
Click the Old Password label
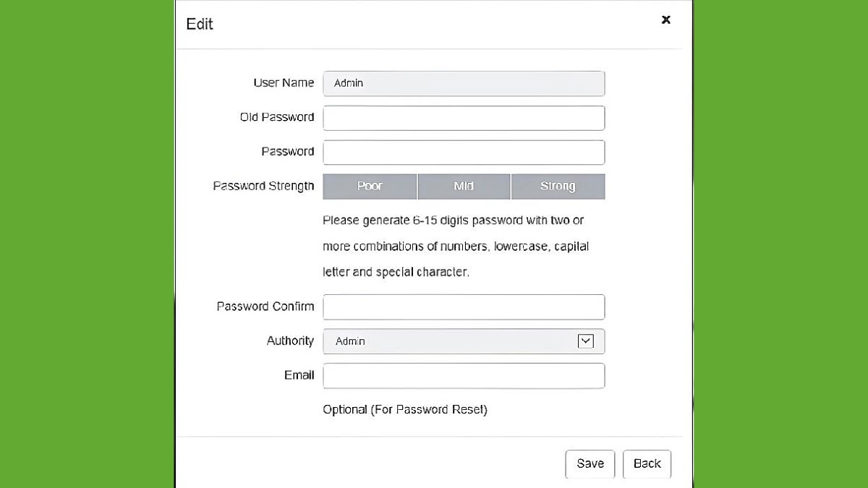pos(277,117)
